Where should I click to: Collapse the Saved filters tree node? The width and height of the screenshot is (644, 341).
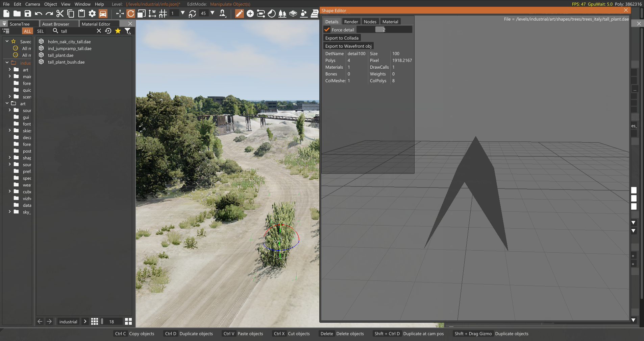pos(7,41)
